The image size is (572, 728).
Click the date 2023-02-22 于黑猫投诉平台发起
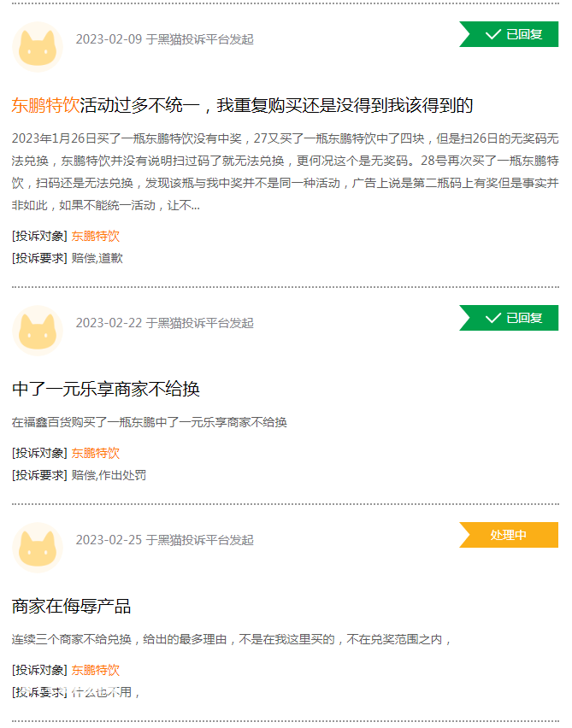tap(164, 323)
